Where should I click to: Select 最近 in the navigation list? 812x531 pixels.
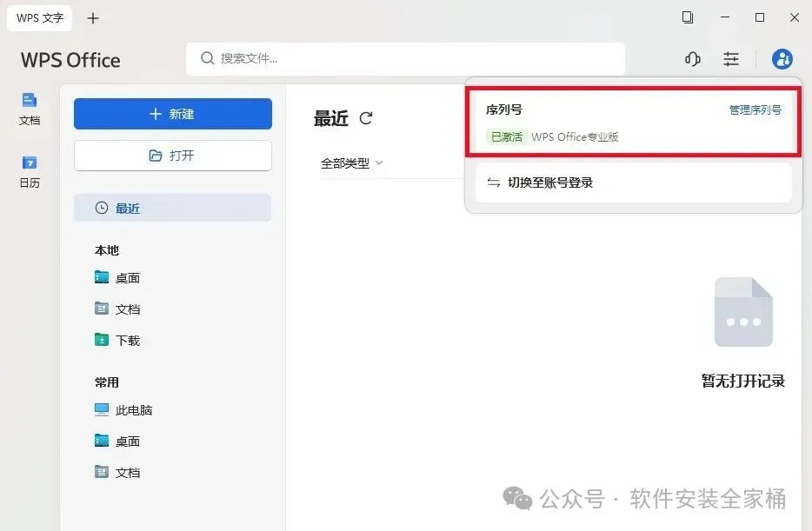point(172,208)
